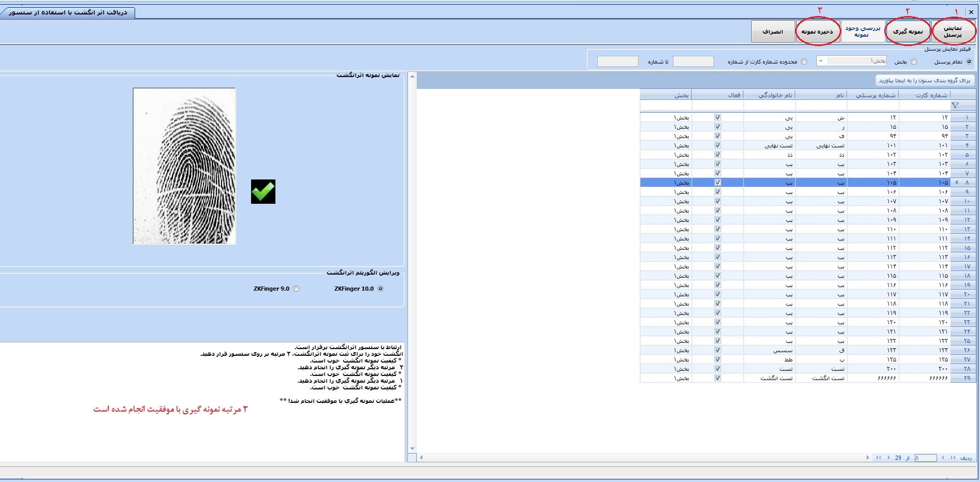Click the row number input field in navigator
The width and height of the screenshot is (980, 482).
click(925, 458)
